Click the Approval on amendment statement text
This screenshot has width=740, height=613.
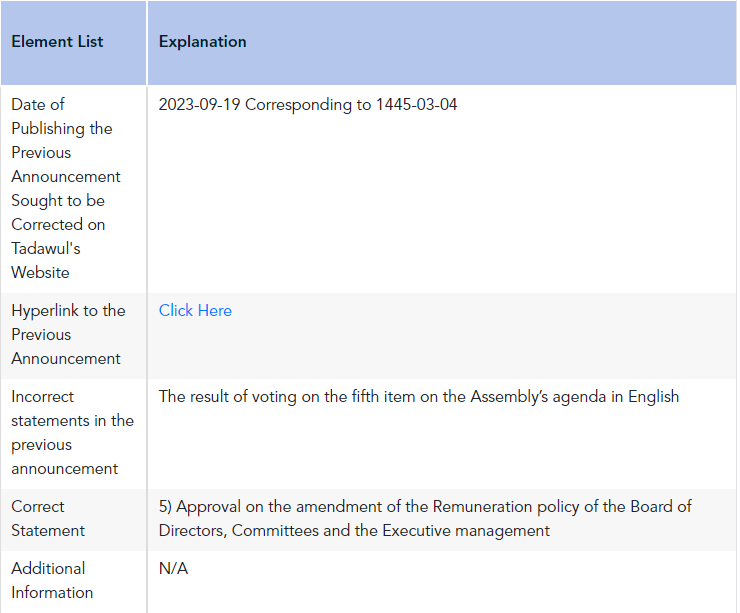pos(425,519)
